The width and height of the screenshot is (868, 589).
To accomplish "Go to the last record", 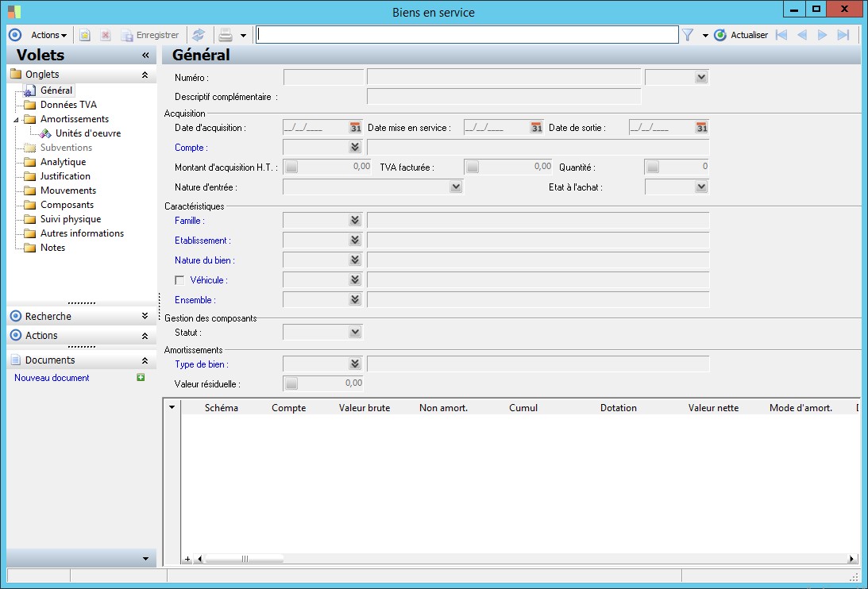I will pos(843,35).
